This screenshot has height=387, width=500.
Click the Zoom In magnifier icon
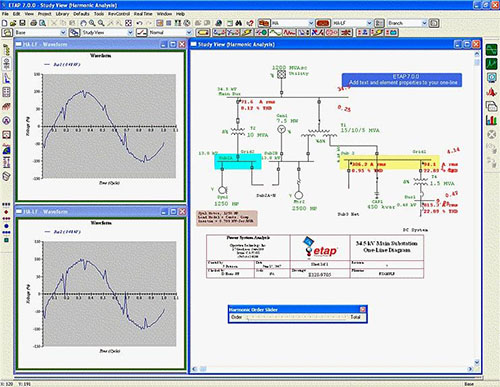[x=92, y=23]
